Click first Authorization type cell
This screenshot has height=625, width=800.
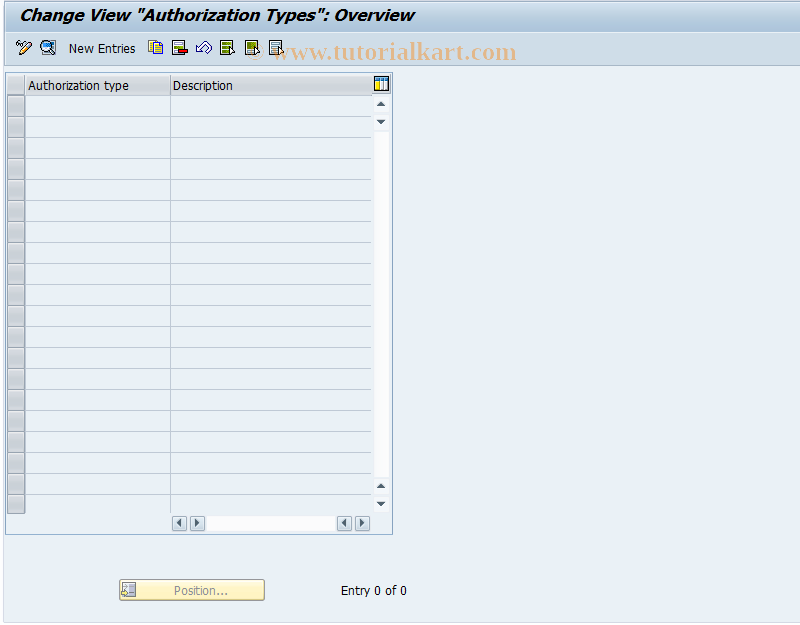click(97, 106)
